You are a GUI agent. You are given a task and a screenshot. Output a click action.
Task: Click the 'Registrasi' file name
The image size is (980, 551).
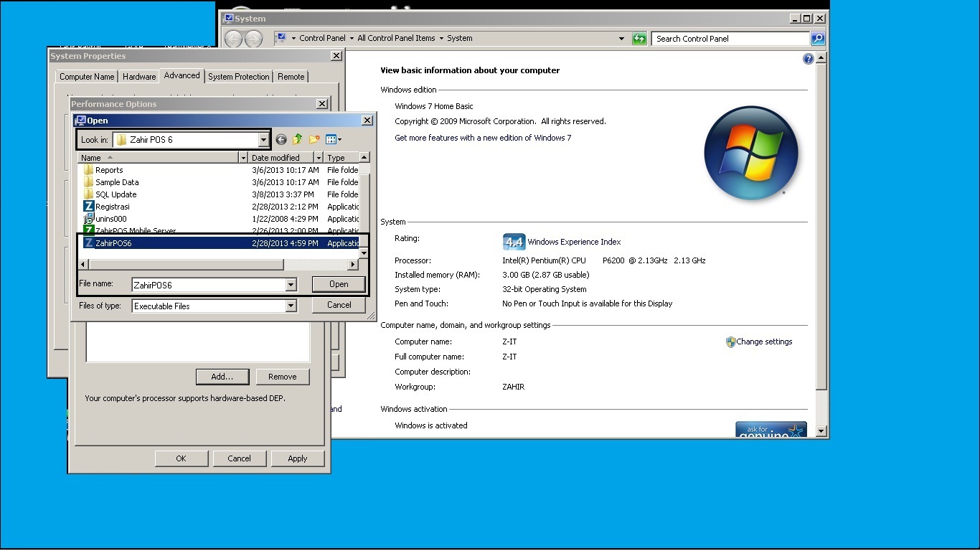click(x=113, y=207)
